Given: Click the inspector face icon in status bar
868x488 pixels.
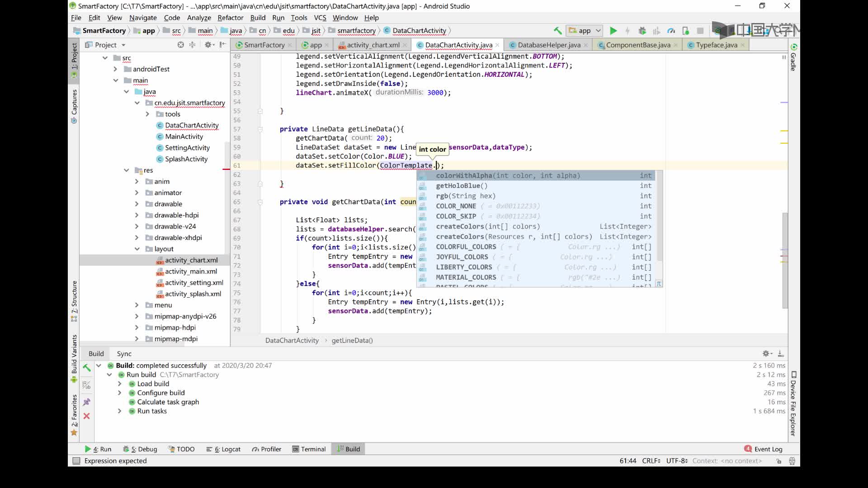Looking at the screenshot, I should (792, 461).
